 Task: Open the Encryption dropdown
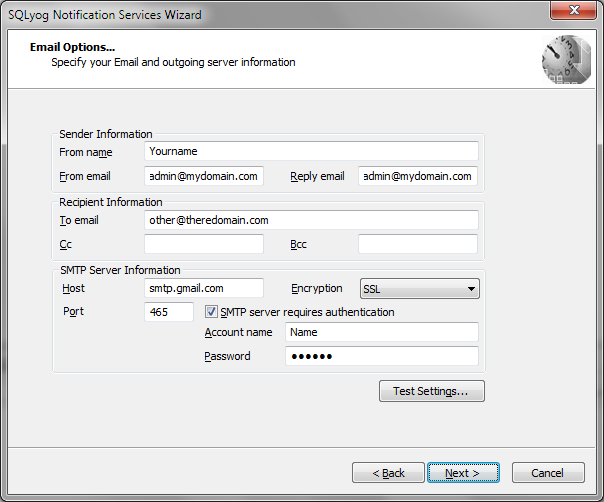[x=471, y=289]
